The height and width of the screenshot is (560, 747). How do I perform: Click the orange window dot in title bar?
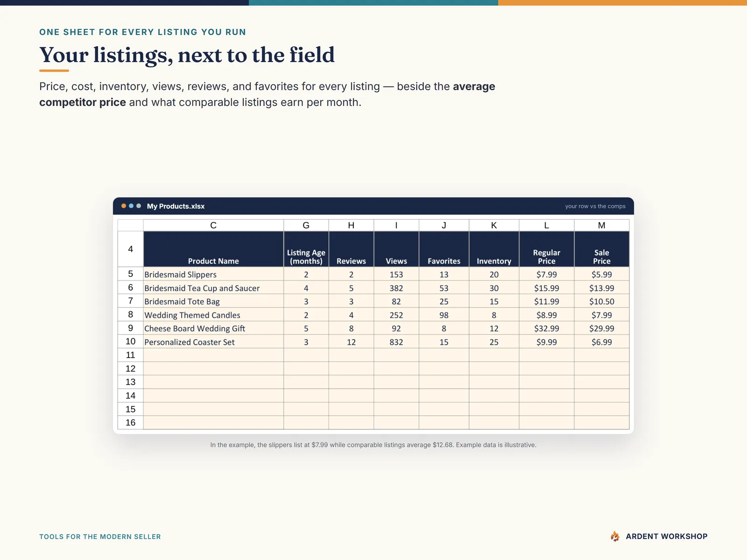tap(124, 206)
